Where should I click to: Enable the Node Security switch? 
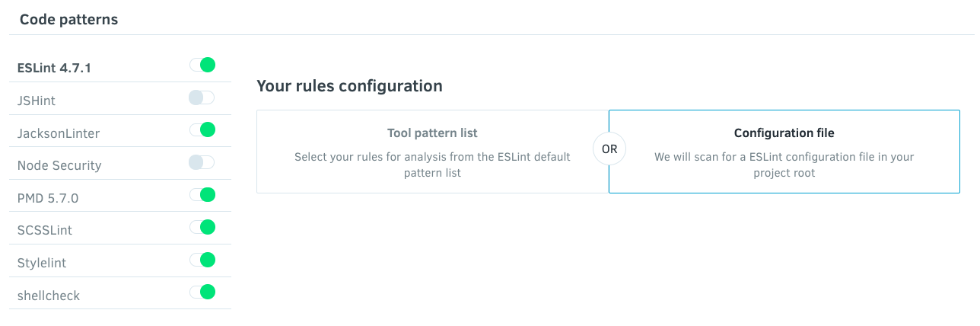click(202, 162)
